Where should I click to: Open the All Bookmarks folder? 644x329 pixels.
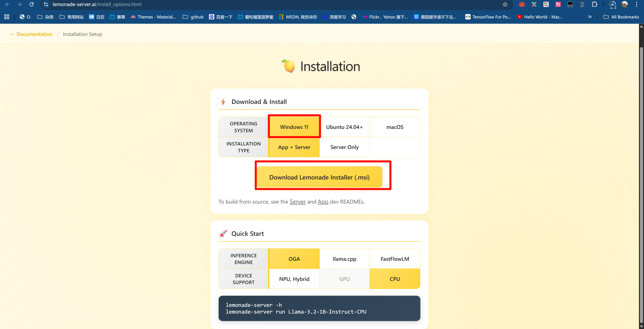tap(621, 17)
